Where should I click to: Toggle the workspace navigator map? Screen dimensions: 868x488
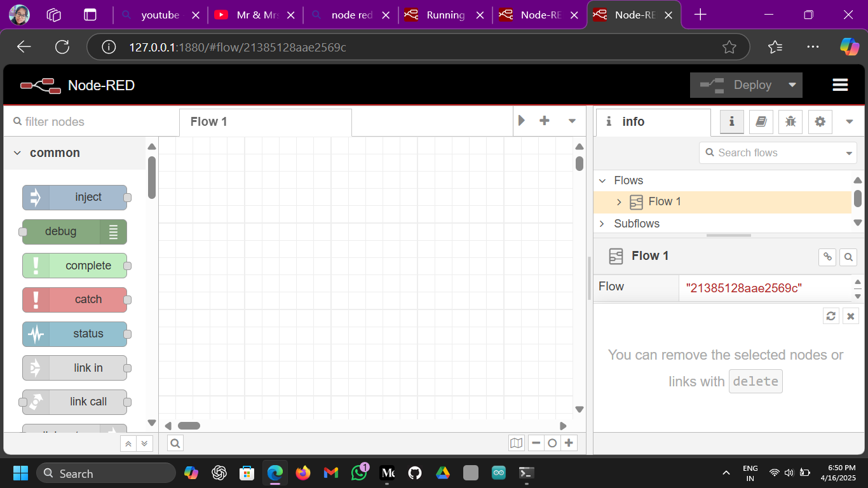coord(517,444)
